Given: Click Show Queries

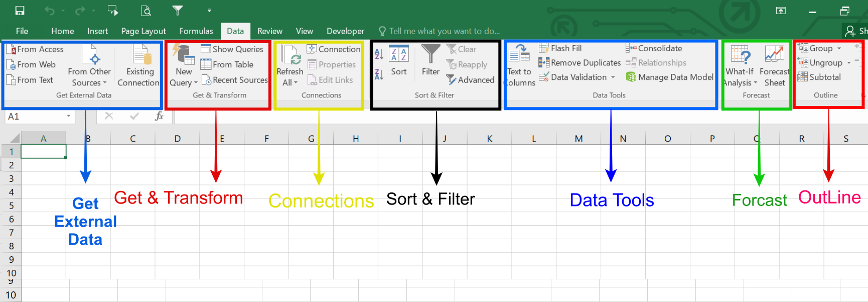Looking at the screenshot, I should [232, 49].
